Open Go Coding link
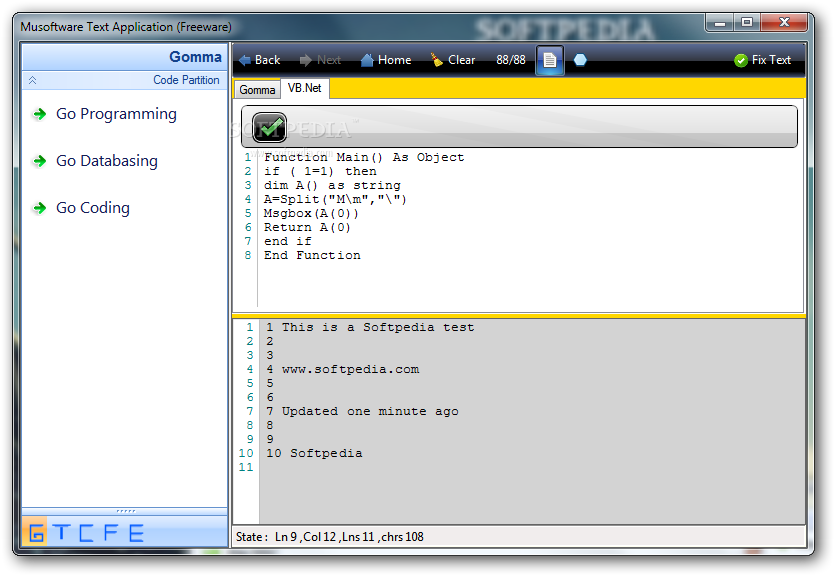This screenshot has height=576, width=835. coord(93,208)
